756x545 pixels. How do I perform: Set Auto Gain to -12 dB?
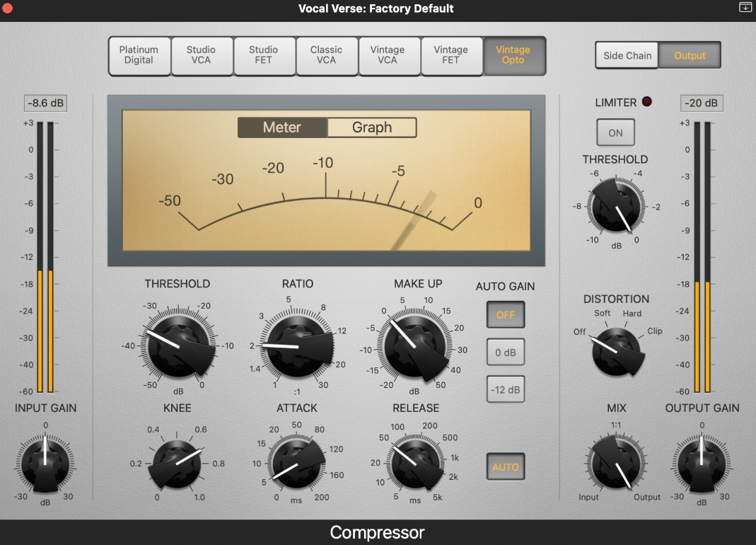click(505, 389)
